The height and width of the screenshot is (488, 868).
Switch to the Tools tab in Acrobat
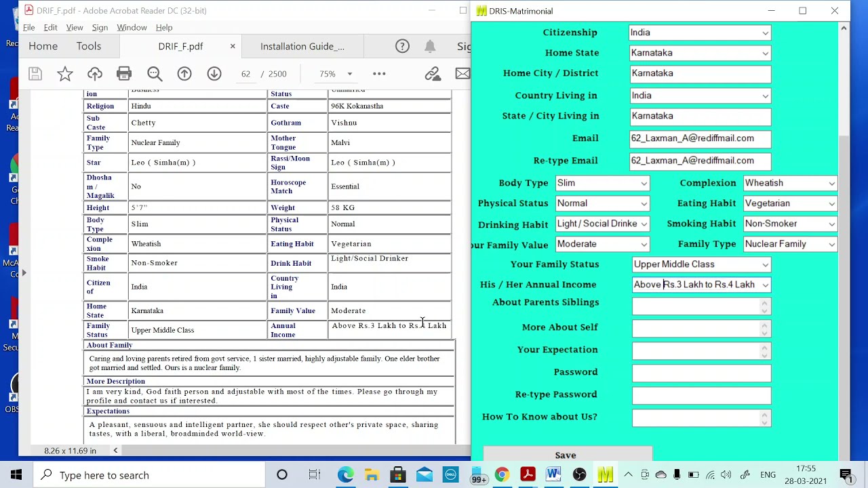coord(89,46)
